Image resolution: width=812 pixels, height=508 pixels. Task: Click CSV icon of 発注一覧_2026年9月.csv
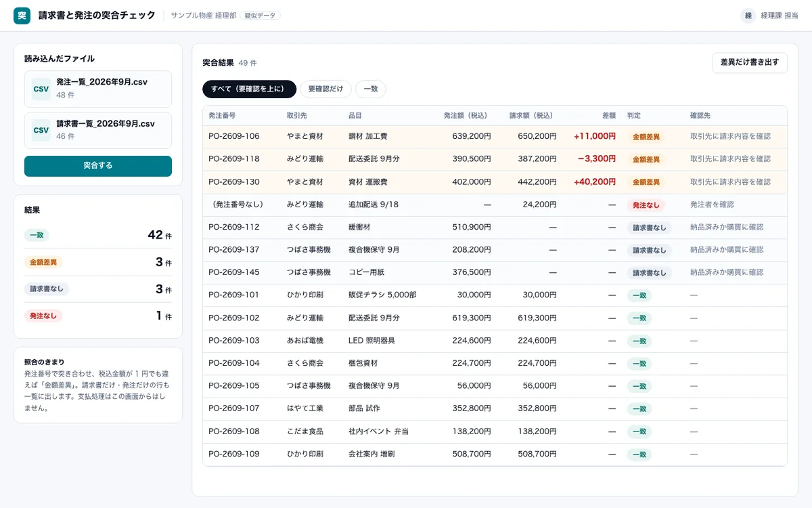pos(41,89)
